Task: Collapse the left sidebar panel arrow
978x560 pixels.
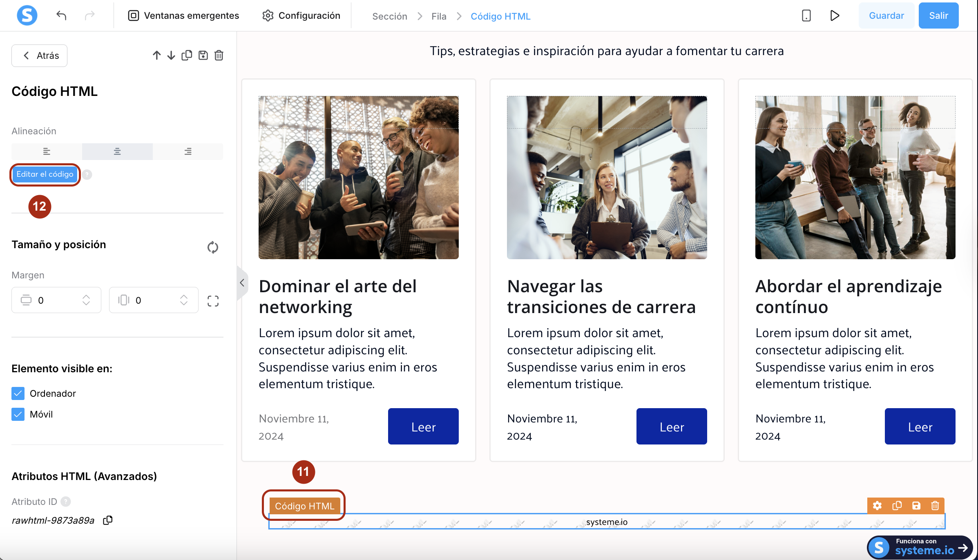Action: [242, 282]
